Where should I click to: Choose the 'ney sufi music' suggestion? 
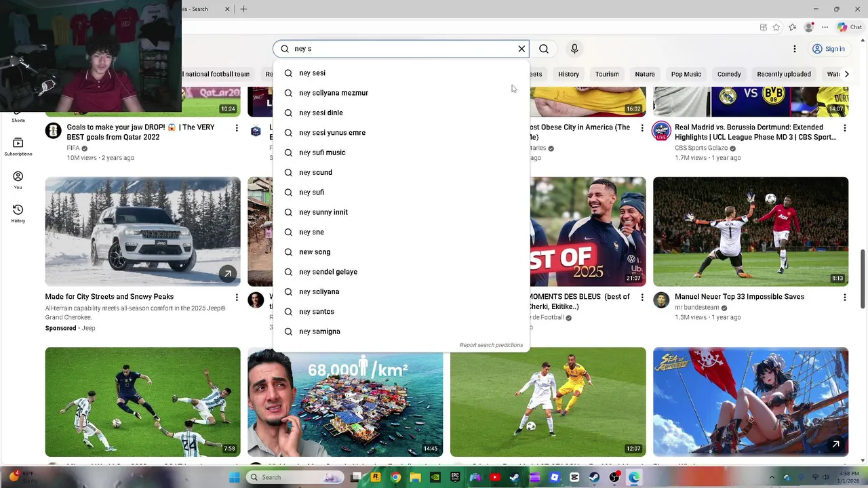pyautogui.click(x=401, y=152)
